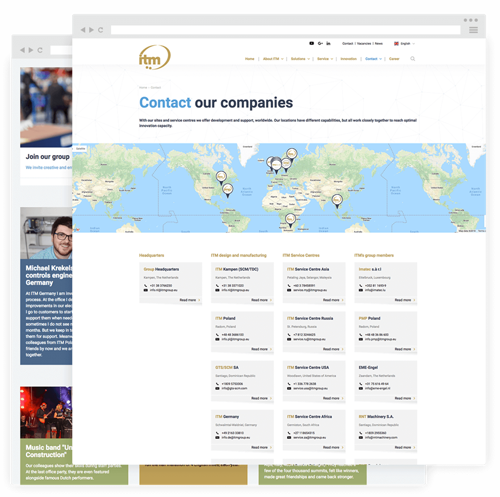Open the Vacancies link in top bar
This screenshot has width=500, height=497.
pos(364,44)
